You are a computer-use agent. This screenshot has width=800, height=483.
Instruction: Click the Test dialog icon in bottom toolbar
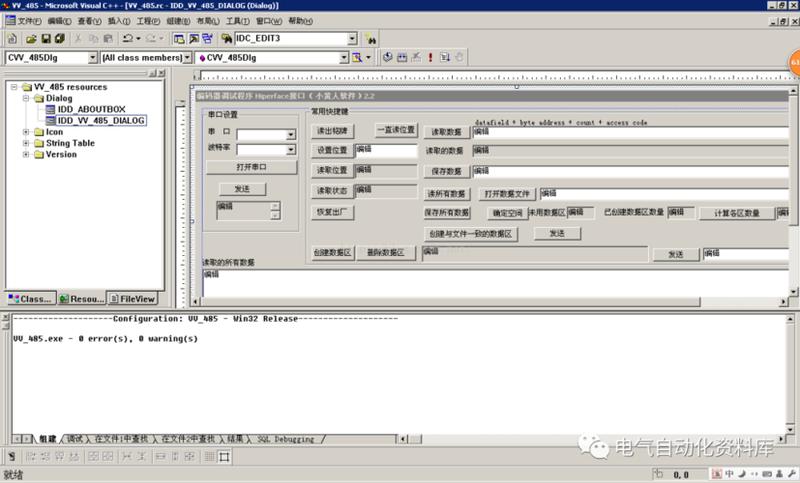tap(11, 456)
